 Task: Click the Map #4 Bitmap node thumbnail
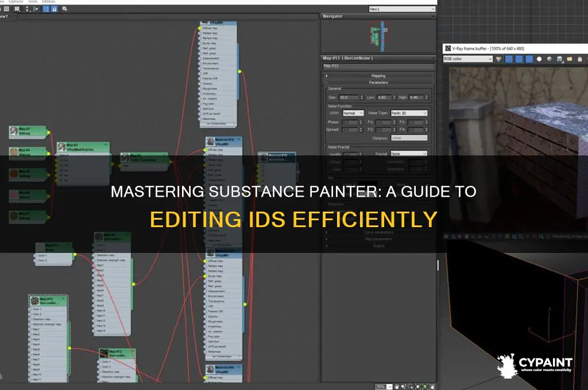[14, 152]
